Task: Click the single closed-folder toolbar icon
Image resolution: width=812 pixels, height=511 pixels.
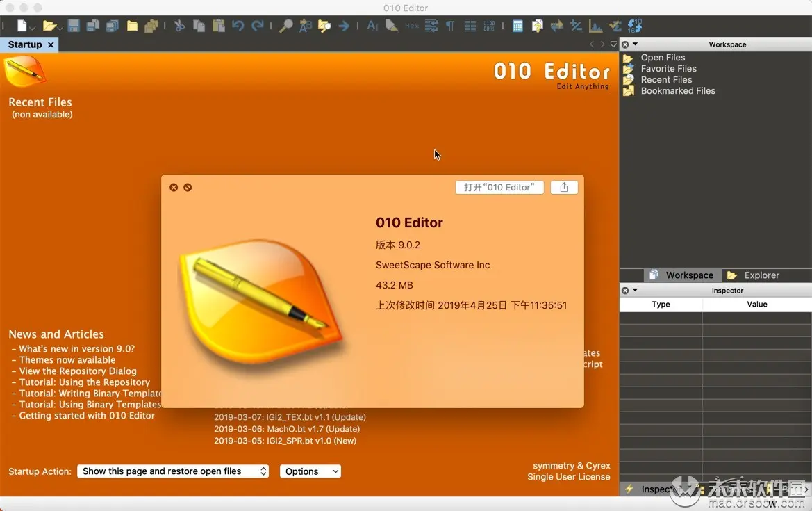Action: pyautogui.click(x=132, y=26)
